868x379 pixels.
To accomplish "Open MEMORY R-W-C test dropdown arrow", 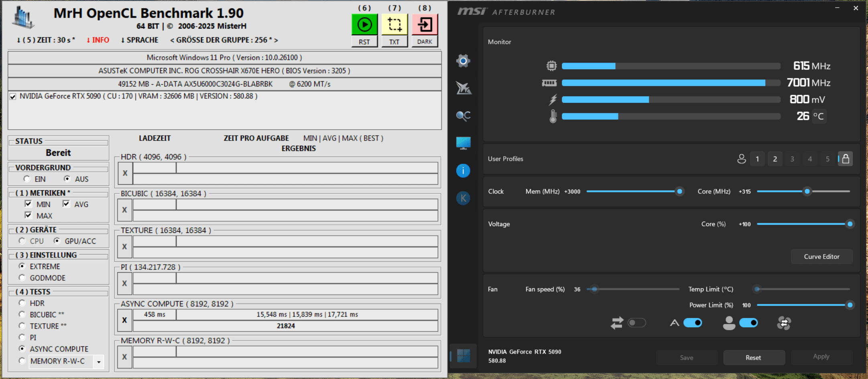I will point(99,362).
